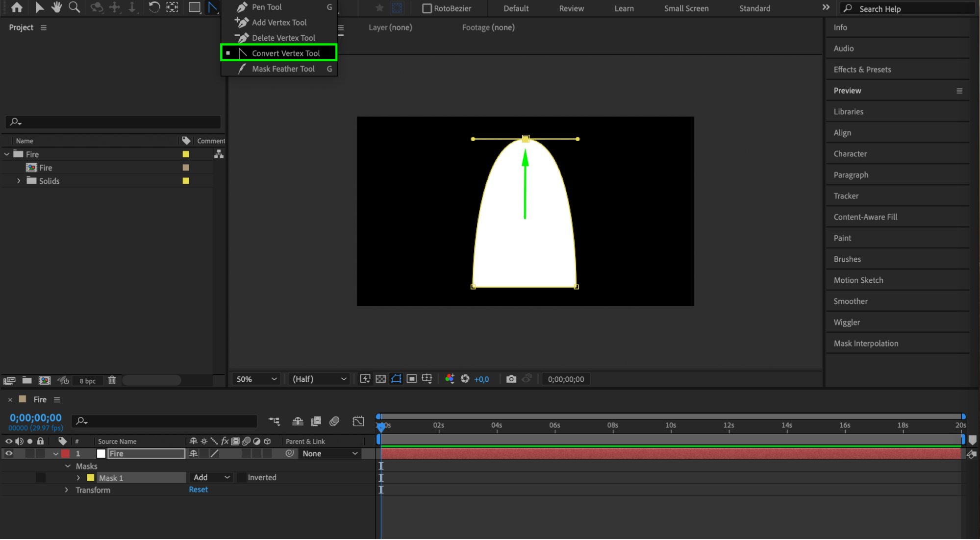Hide the Fire layer with eye toggle
The image size is (980, 540).
coord(9,453)
